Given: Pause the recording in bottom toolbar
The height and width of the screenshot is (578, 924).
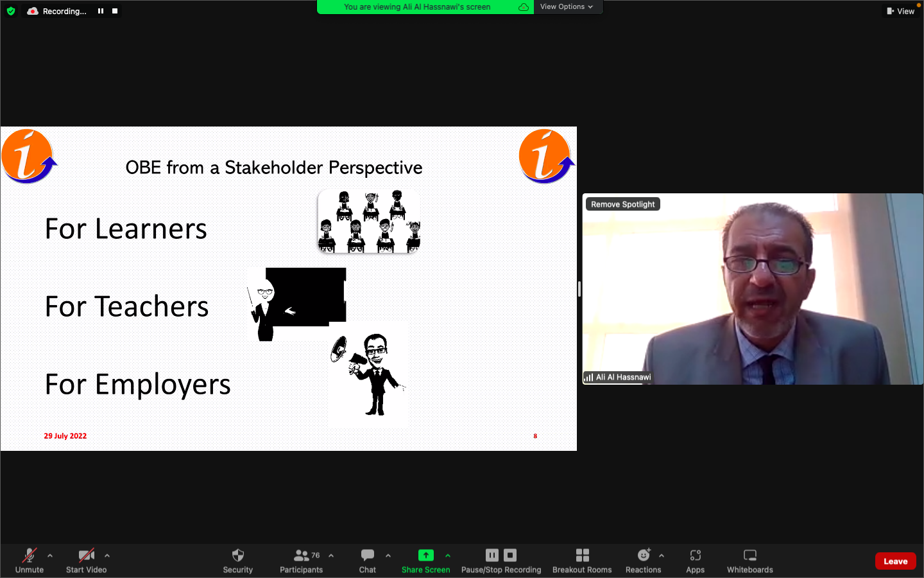Looking at the screenshot, I should coord(492,556).
